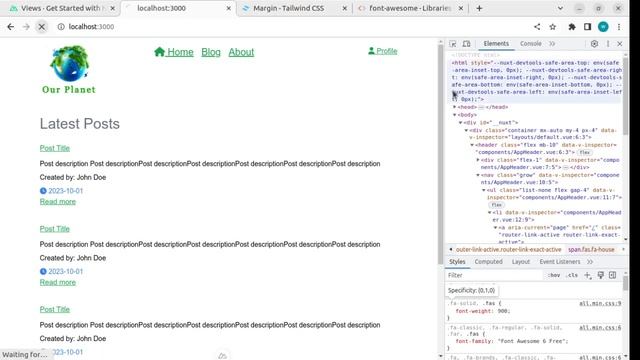
Task: Click the new style rule plus icon
Action: click(x=587, y=276)
